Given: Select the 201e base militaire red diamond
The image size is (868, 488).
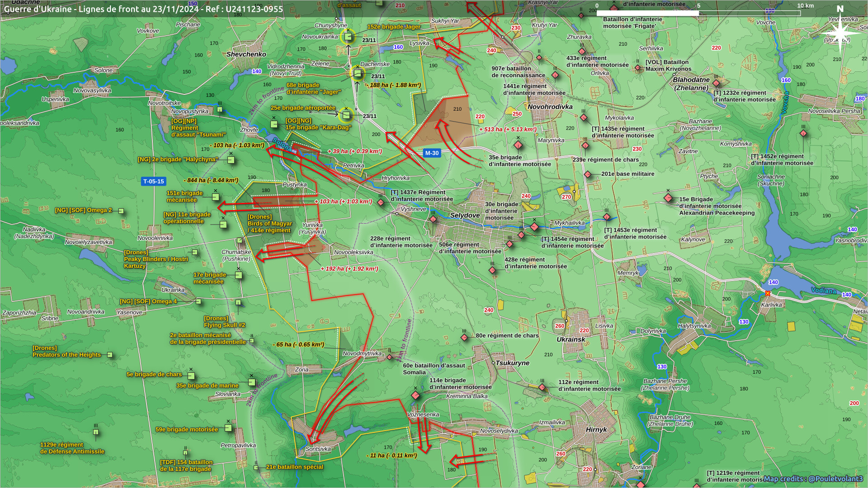Looking at the screenshot, I should [x=587, y=174].
